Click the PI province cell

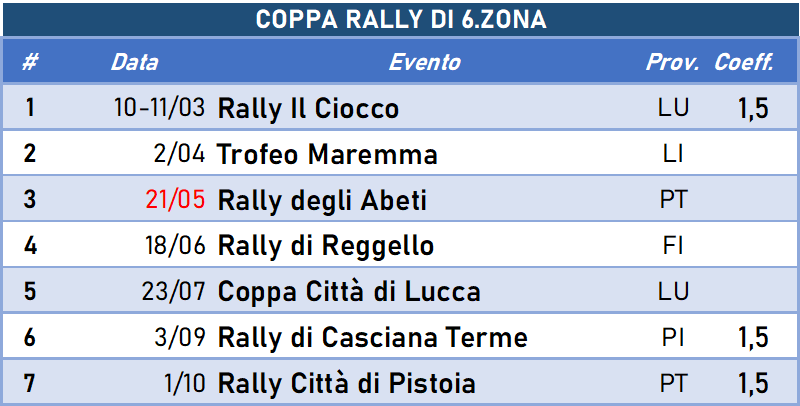673,337
